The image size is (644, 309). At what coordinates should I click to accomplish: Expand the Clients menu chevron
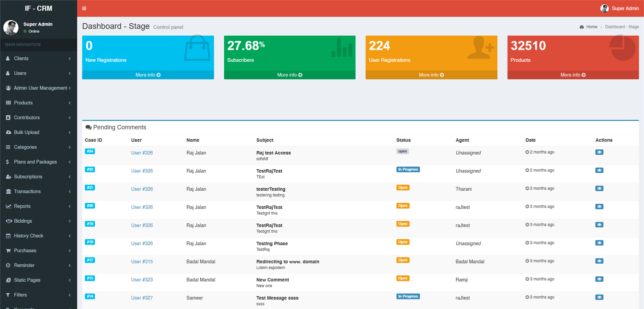(69, 58)
